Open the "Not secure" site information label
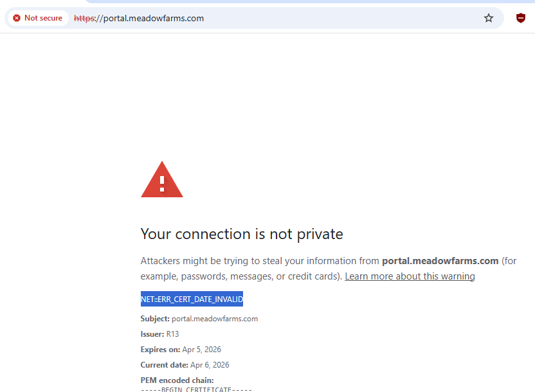 43,18
